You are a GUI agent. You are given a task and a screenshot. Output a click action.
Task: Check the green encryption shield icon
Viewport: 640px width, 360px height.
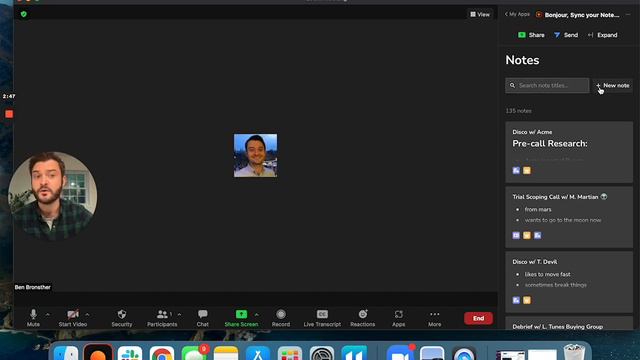24,14
